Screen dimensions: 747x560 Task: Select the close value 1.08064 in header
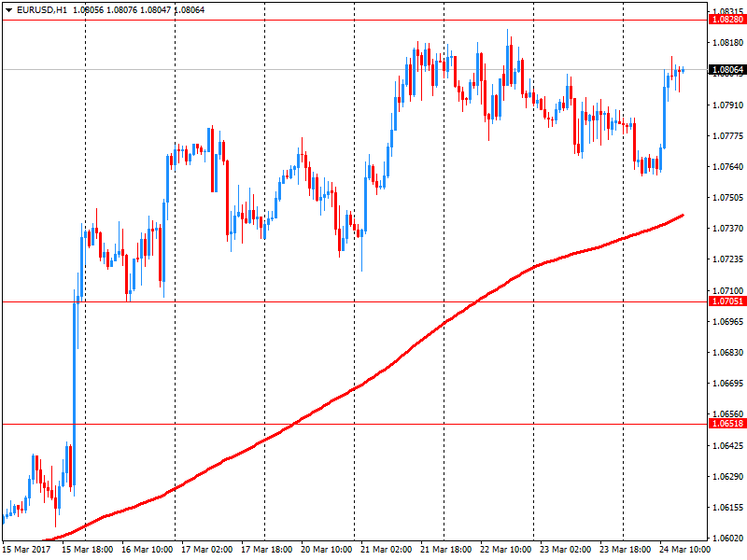pyautogui.click(x=190, y=10)
